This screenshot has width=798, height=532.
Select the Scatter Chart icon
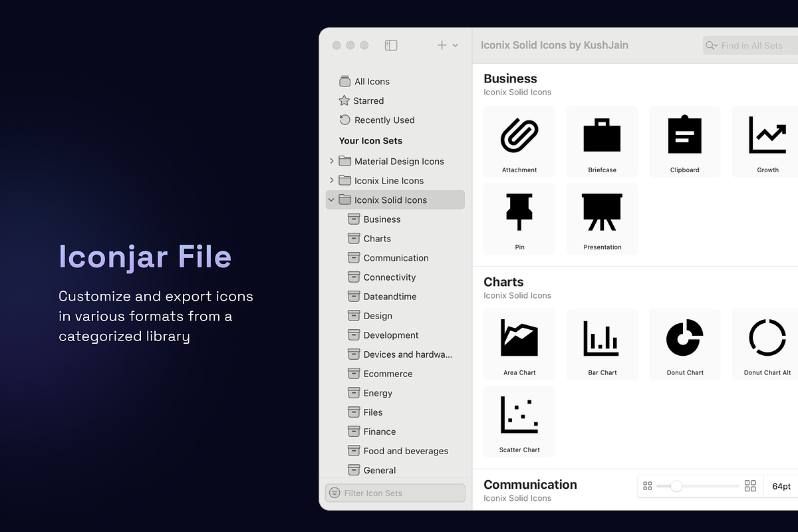519,422
